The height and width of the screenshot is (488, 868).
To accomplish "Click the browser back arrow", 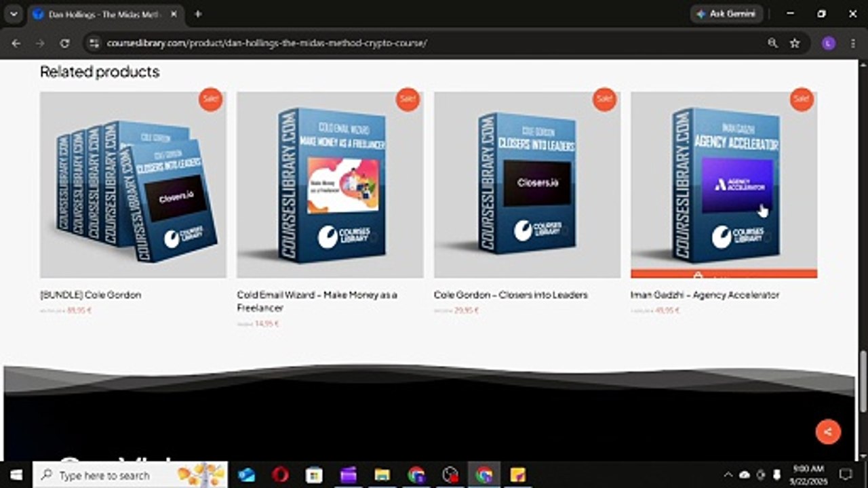I will coord(16,43).
